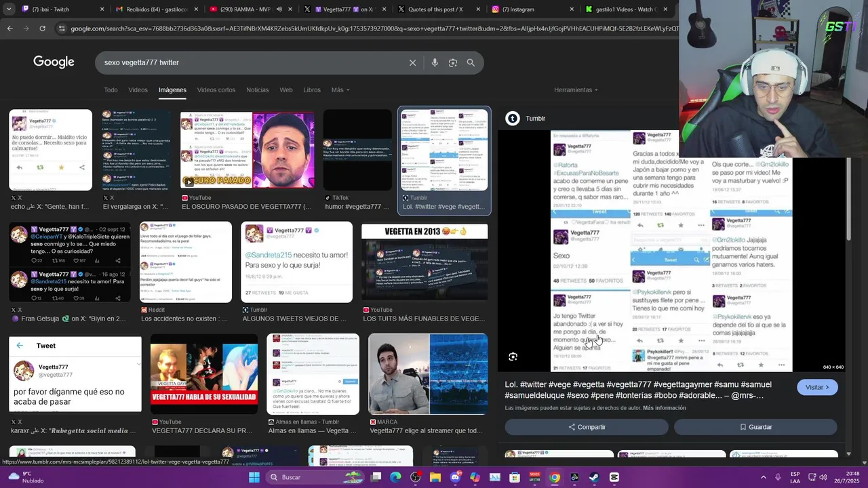Expand the Más filter dropdown
The image size is (868, 488).
point(340,90)
